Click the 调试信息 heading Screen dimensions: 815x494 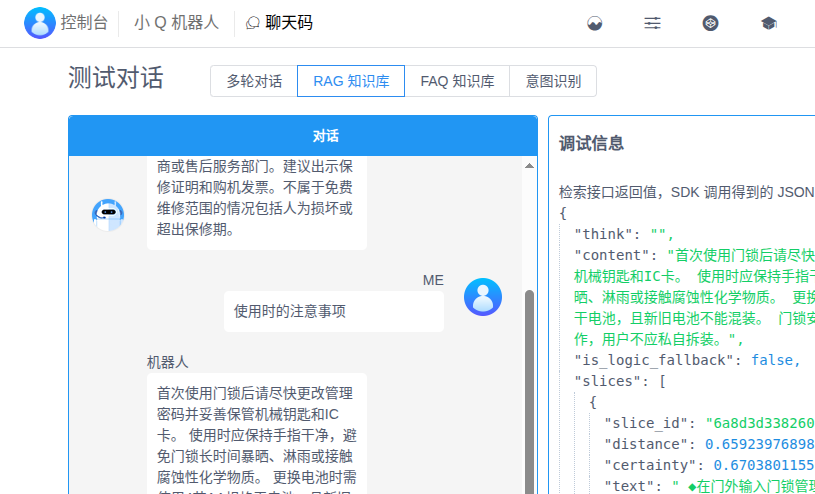point(591,144)
